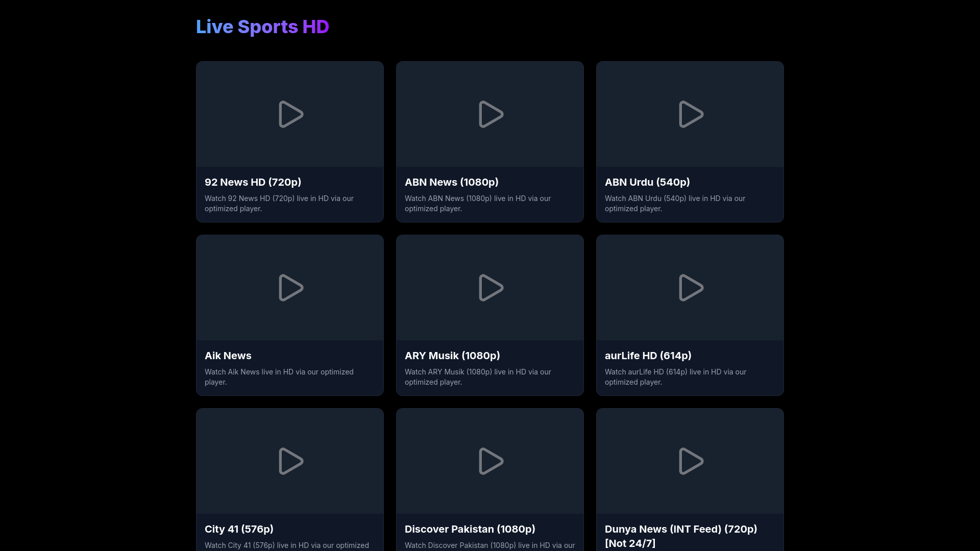The height and width of the screenshot is (551, 980).
Task: Click the 'Watch City 41 (576p) live' description
Action: tap(287, 545)
